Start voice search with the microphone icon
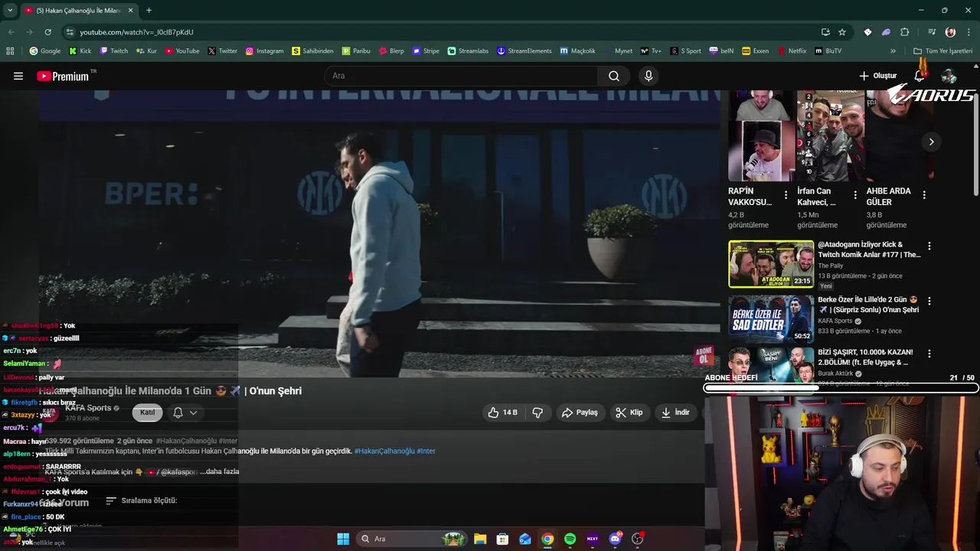Image resolution: width=980 pixels, height=551 pixels. click(x=648, y=76)
